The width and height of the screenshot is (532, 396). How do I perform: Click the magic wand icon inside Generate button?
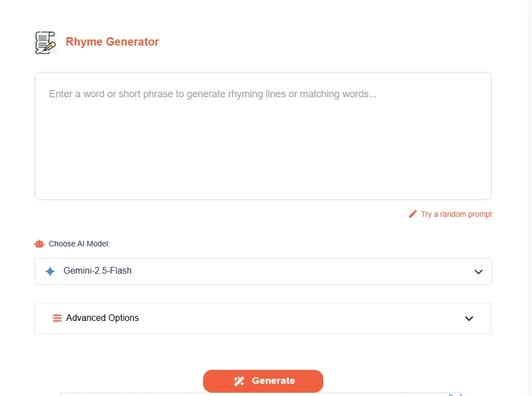[x=239, y=381]
